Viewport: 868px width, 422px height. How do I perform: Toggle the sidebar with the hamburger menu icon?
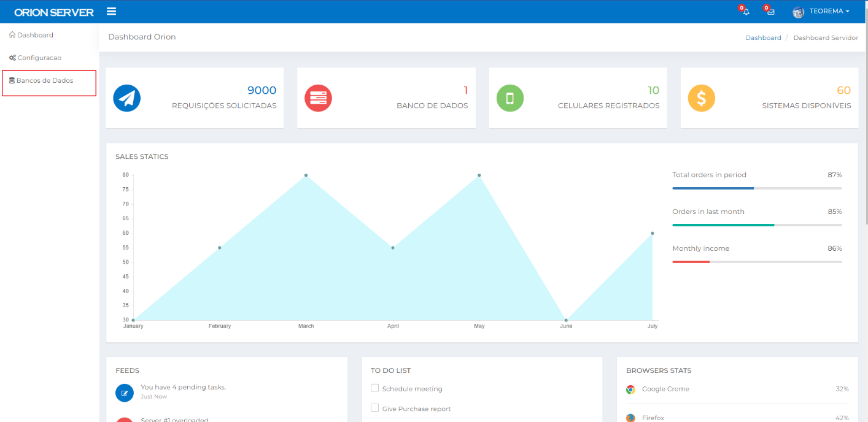111,12
